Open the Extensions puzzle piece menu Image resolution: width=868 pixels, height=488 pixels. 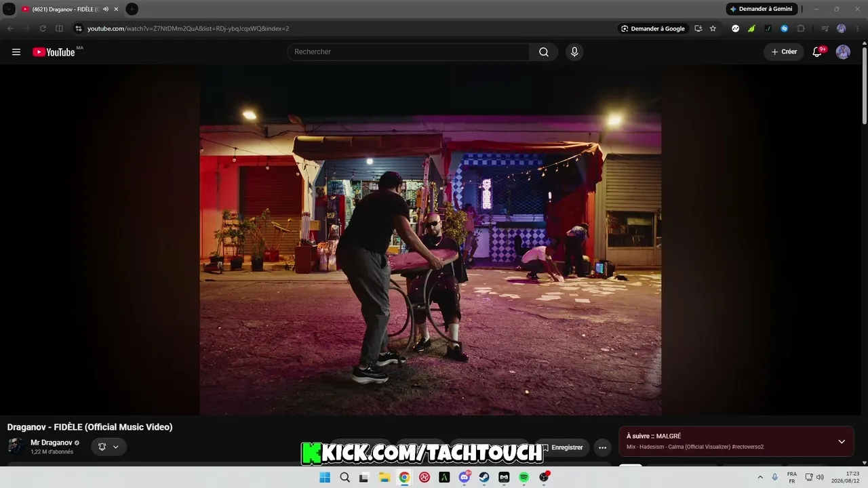point(801,28)
